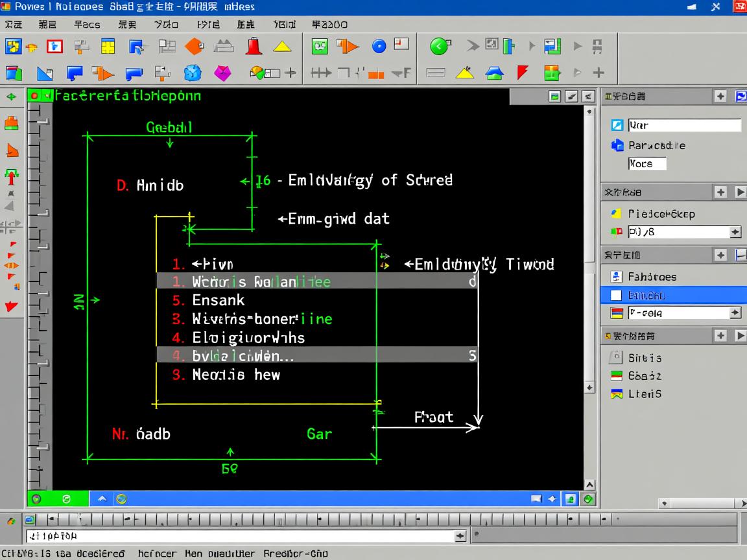Click the blue circle icon in toolbar
This screenshot has height=560, width=747.
[x=379, y=46]
